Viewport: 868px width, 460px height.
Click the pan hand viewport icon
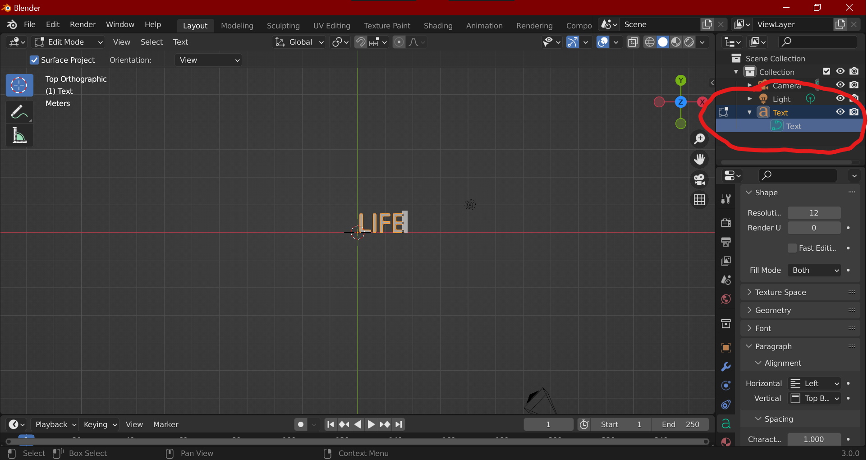(699, 159)
